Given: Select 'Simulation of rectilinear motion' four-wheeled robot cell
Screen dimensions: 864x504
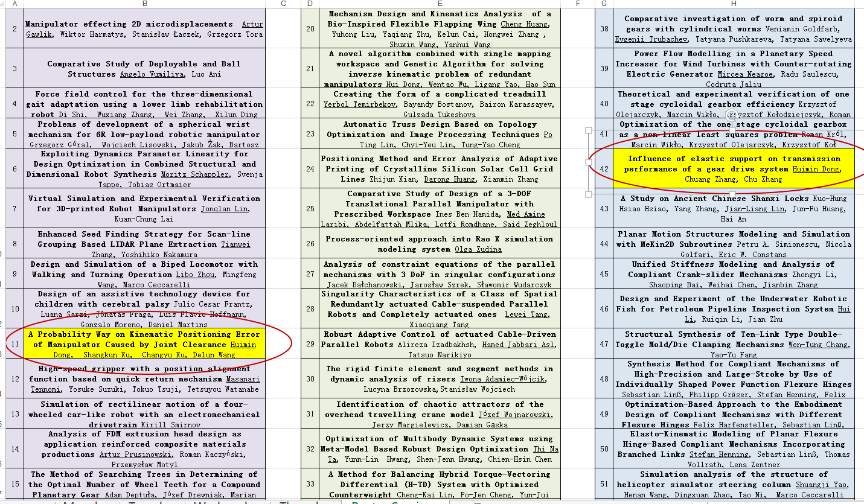Looking at the screenshot, I should point(144,414).
